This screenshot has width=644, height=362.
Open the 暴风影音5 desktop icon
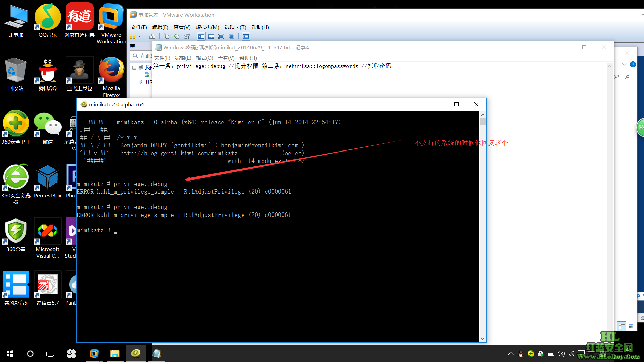click(x=16, y=289)
